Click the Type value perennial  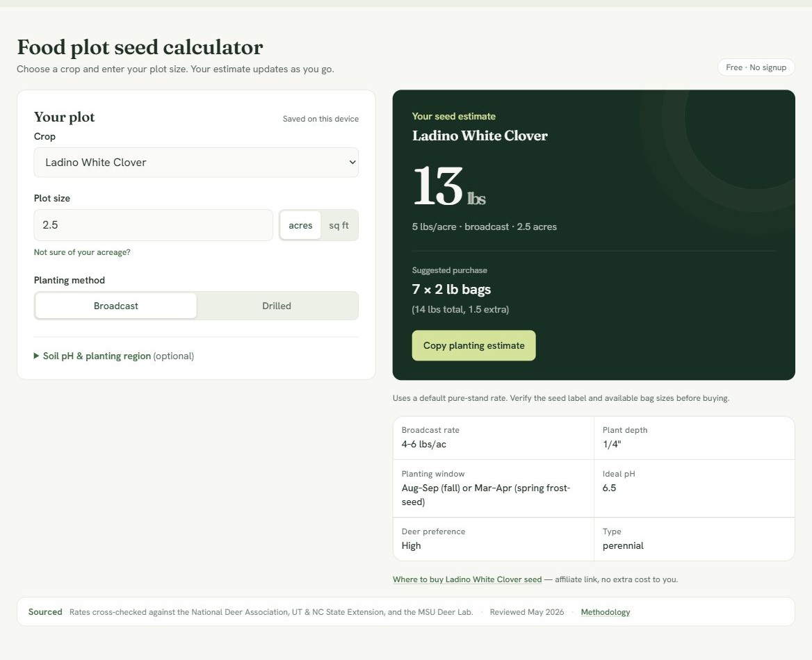(623, 545)
